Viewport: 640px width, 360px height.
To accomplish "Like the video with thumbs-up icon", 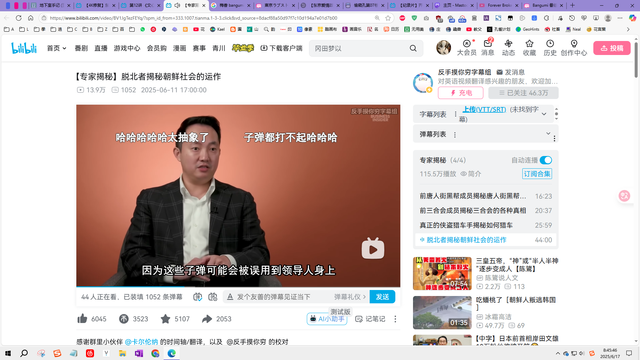I will 82,319.
